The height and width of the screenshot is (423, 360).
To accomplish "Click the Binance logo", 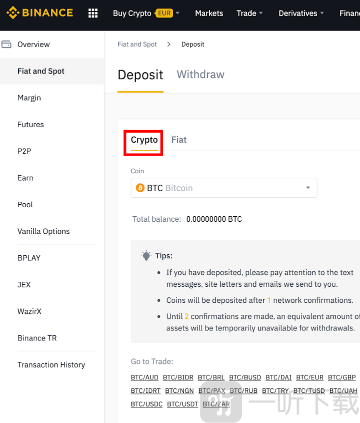I will tap(40, 13).
